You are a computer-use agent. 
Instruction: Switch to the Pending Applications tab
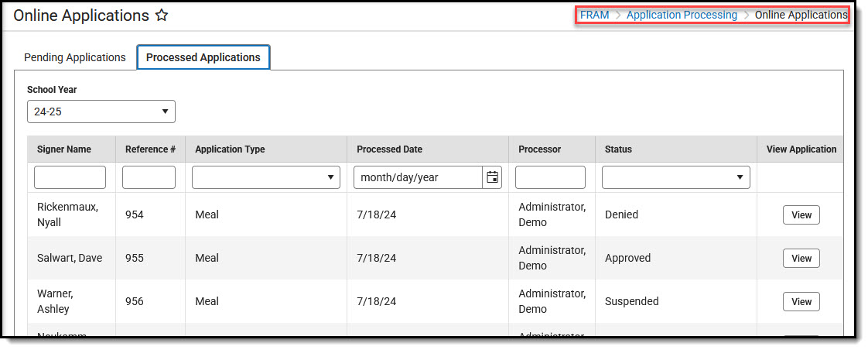(x=75, y=57)
